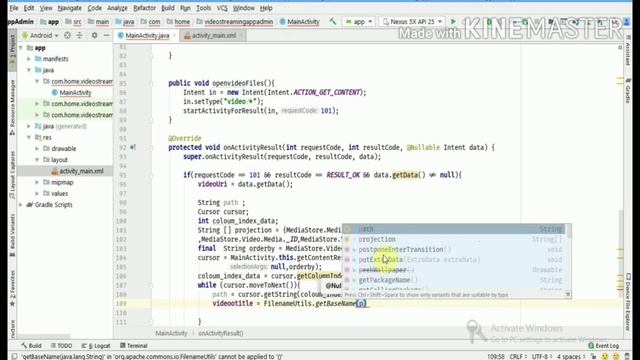
Task: Open Project panel settings gear
Action: point(94,36)
